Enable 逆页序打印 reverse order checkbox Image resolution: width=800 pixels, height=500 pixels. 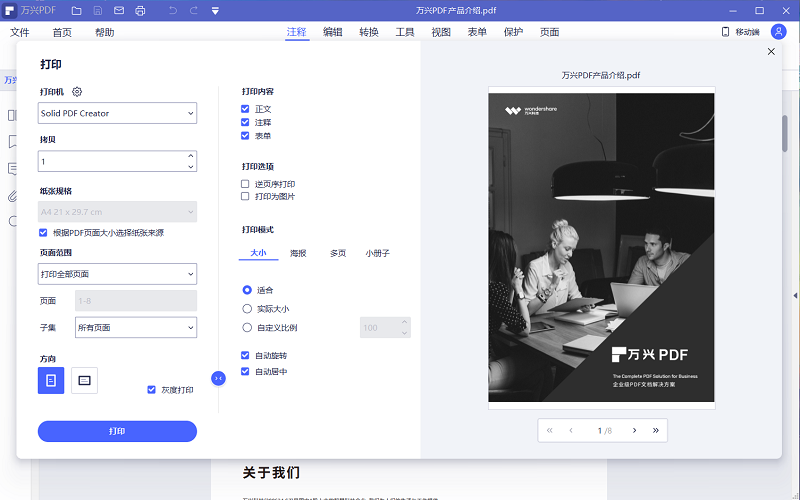245,184
